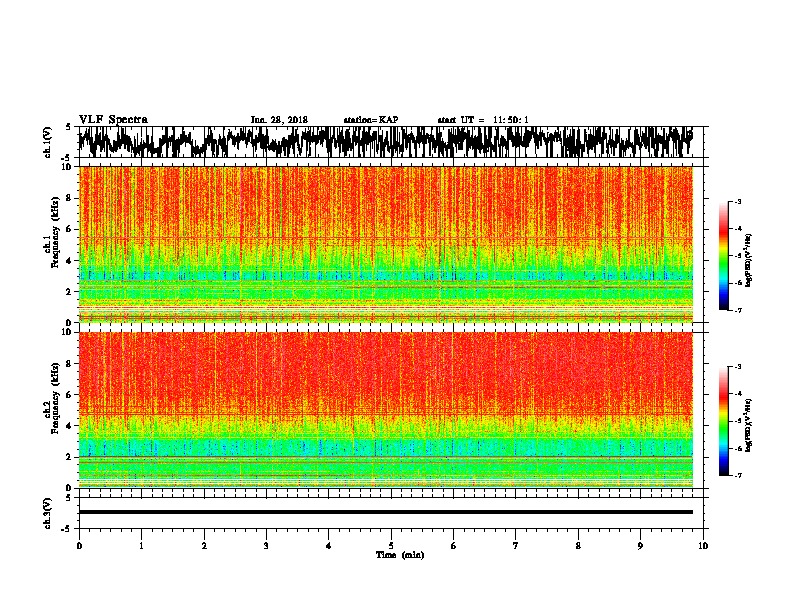This screenshot has width=792, height=612.
Task: Click the '-3' label on ch.1 color bar
Action: (737, 202)
